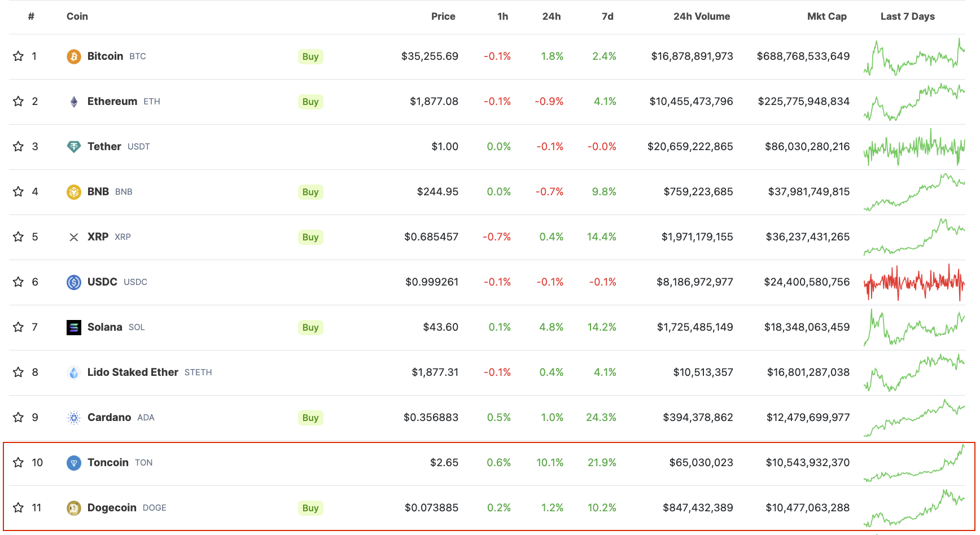
Task: Open Toncoin's 7-day sparkline chart
Action: pos(914,463)
